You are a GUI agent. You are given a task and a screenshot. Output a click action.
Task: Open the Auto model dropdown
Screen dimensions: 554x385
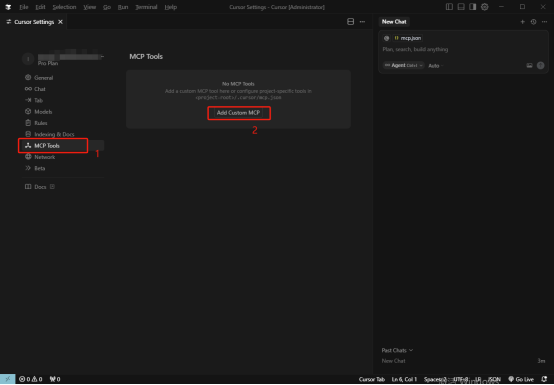[436, 66]
